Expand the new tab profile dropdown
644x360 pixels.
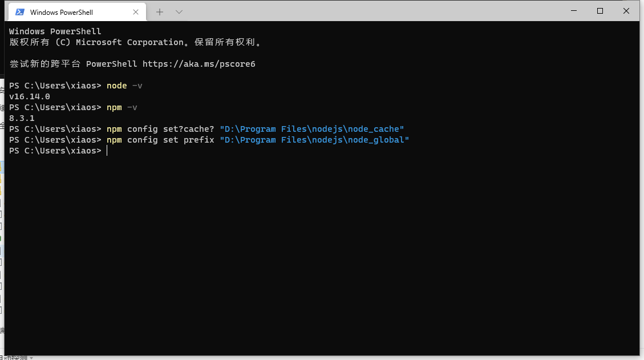[179, 12]
